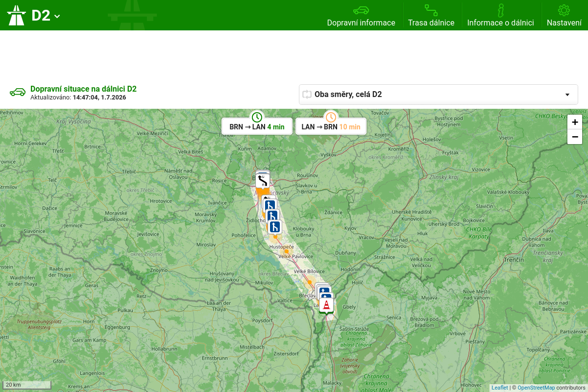Select LAN → BRN travel time badge
This screenshot has height=392, width=588.
331,126
